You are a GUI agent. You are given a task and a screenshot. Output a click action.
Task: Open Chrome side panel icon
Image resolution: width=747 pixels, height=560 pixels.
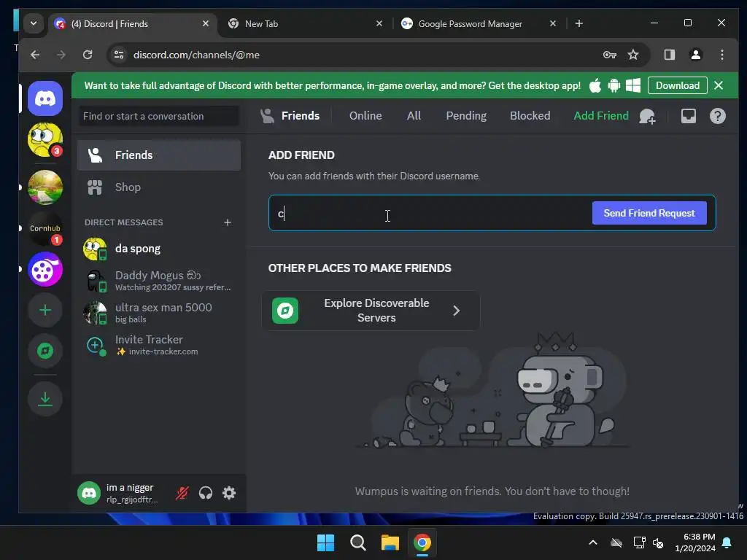point(670,55)
